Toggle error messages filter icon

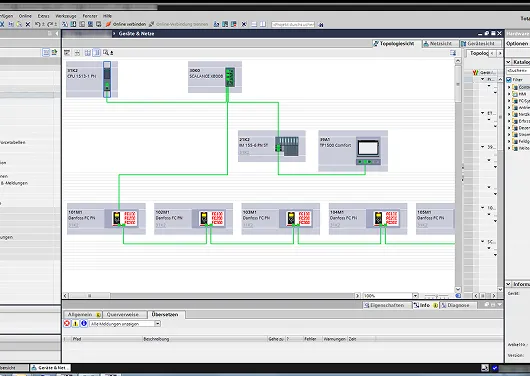tap(67, 324)
